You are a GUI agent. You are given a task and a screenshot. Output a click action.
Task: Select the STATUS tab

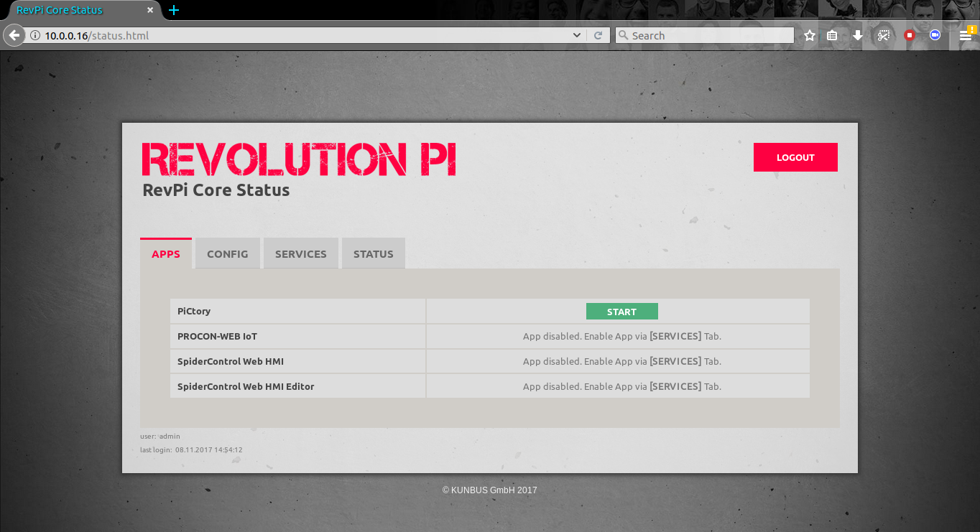(x=373, y=253)
